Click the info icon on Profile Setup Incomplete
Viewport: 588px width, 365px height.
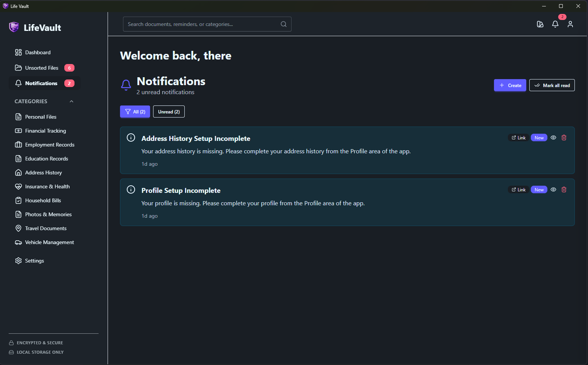(x=131, y=189)
